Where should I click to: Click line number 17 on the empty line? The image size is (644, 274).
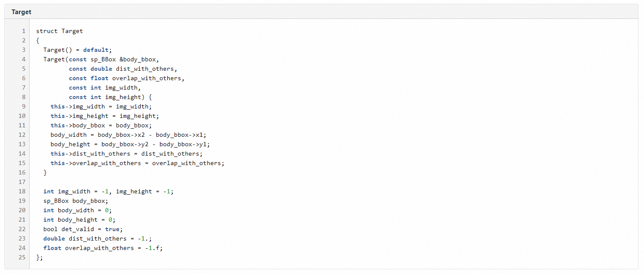point(22,182)
